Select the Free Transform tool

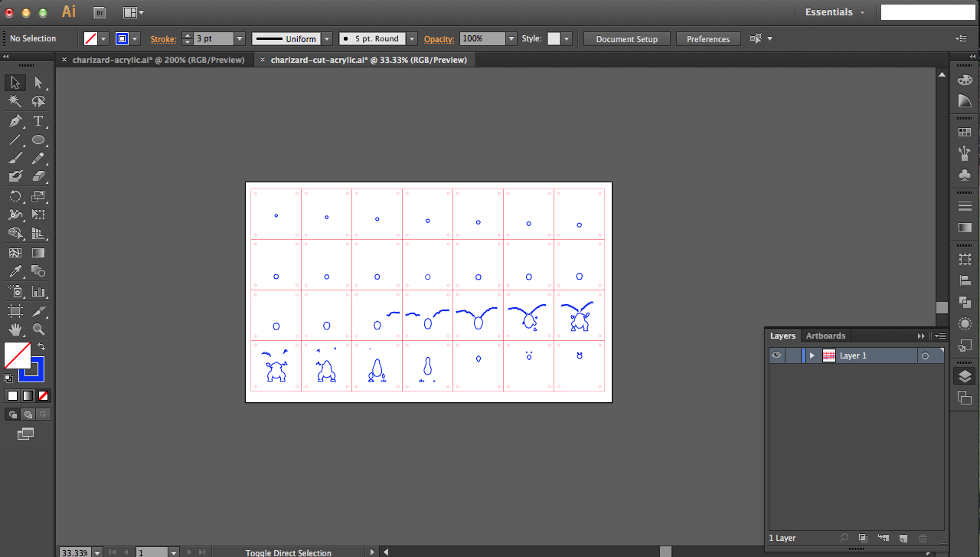38,215
